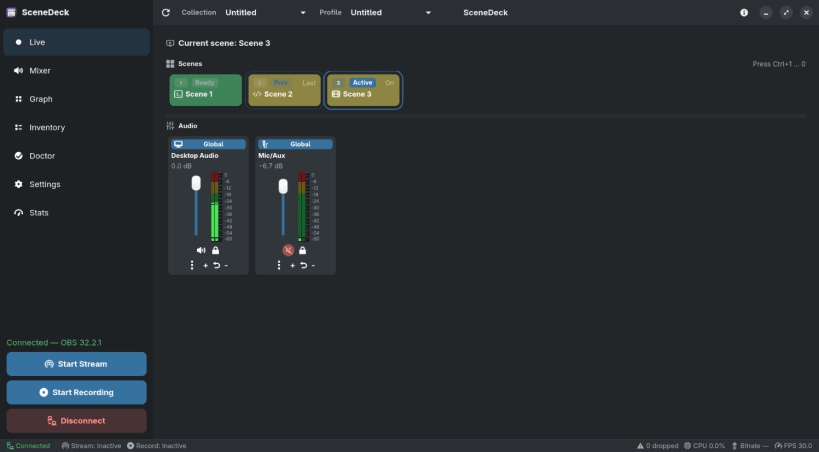
Task: Click the Stream: Inactive status indicator
Action: point(91,446)
